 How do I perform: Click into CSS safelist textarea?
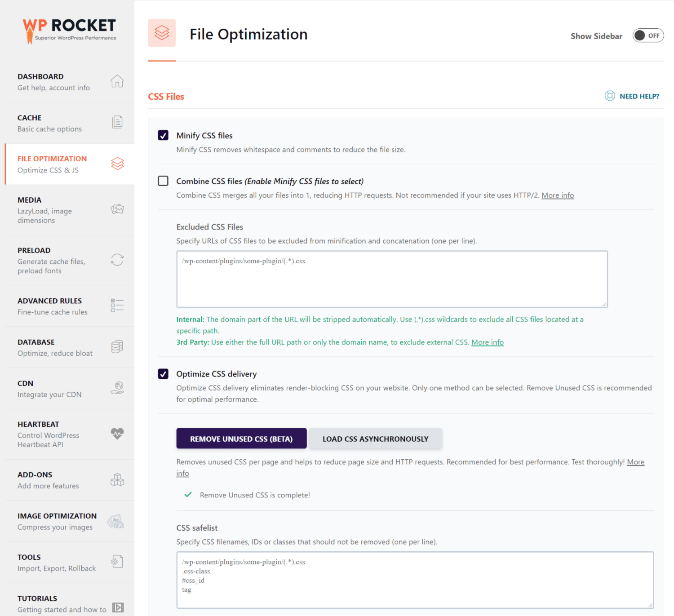[x=415, y=580]
